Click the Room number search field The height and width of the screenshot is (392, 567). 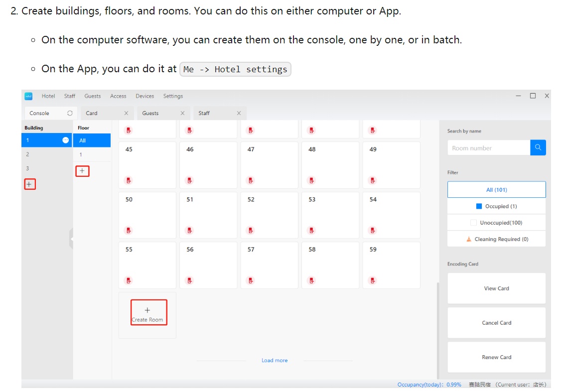[x=488, y=148]
